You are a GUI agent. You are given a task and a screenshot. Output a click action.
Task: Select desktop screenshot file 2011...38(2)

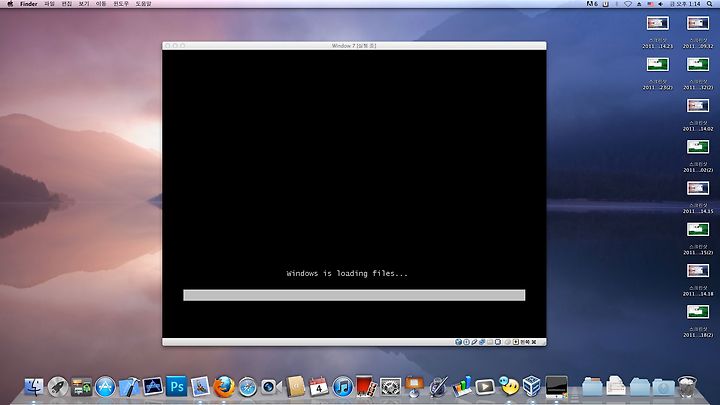tap(698, 320)
